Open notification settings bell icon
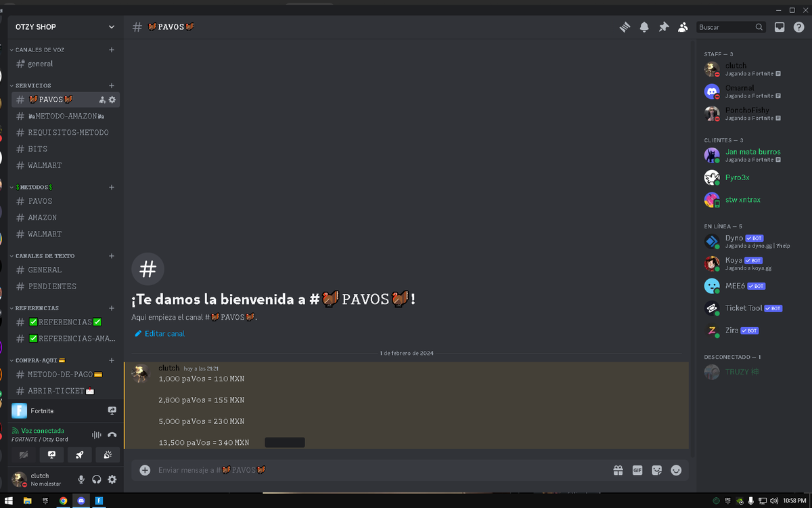 coord(644,27)
